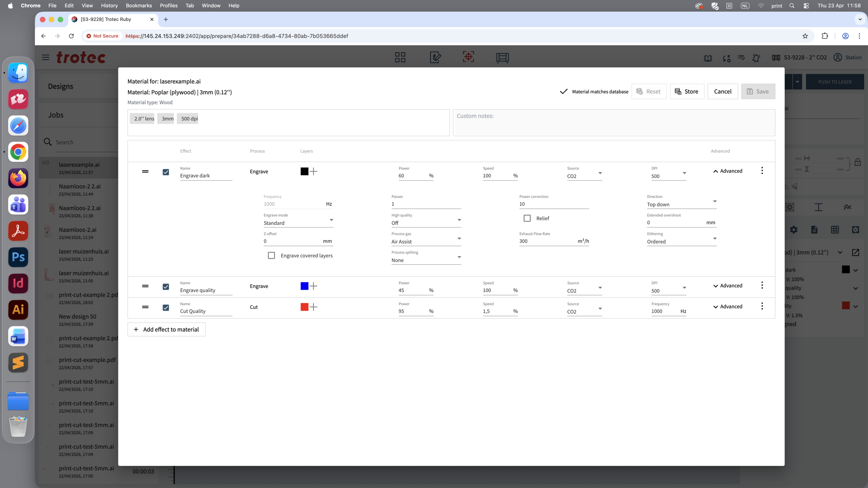Open the Dithering Ordered dropdown
The width and height of the screenshot is (868, 488).
682,241
